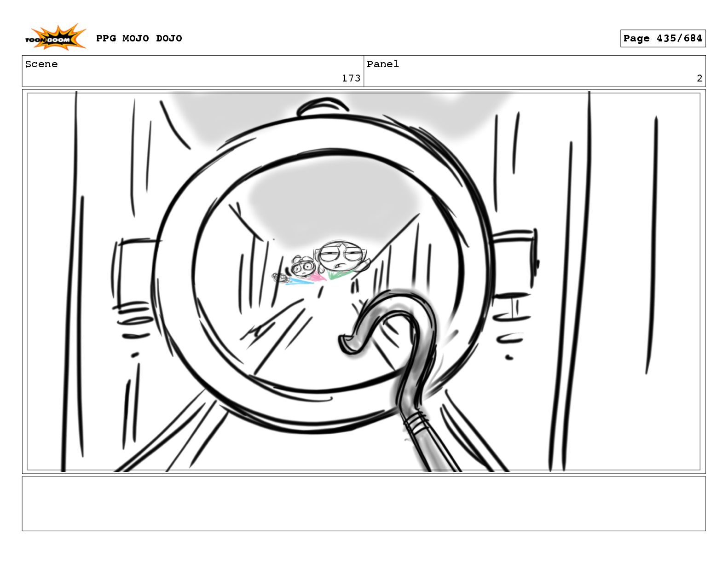Click the 'Page 435/684' page indicator
The image size is (728, 564).
pyautogui.click(x=663, y=39)
